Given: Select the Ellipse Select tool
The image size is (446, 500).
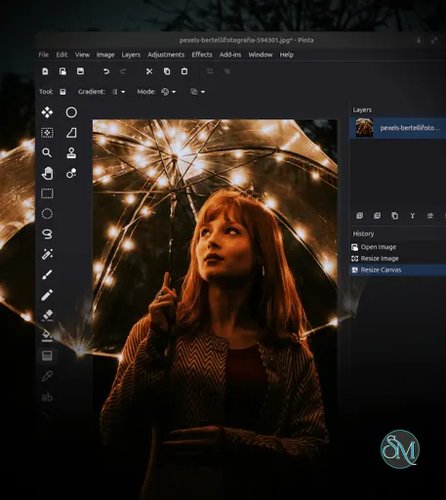Looking at the screenshot, I should pos(47,214).
